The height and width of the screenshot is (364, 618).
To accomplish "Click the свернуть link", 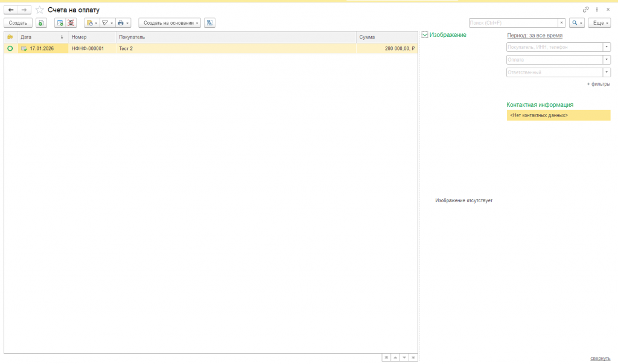I will pyautogui.click(x=600, y=359).
